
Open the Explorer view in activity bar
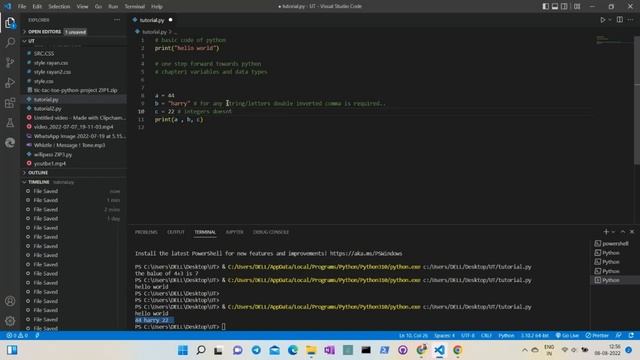(10, 23)
